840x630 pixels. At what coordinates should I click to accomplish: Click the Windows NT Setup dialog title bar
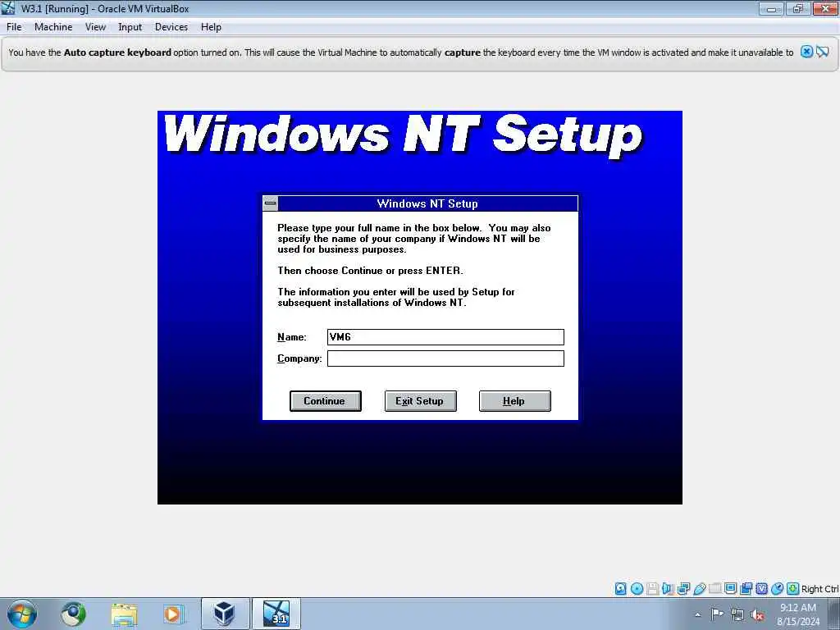point(427,203)
